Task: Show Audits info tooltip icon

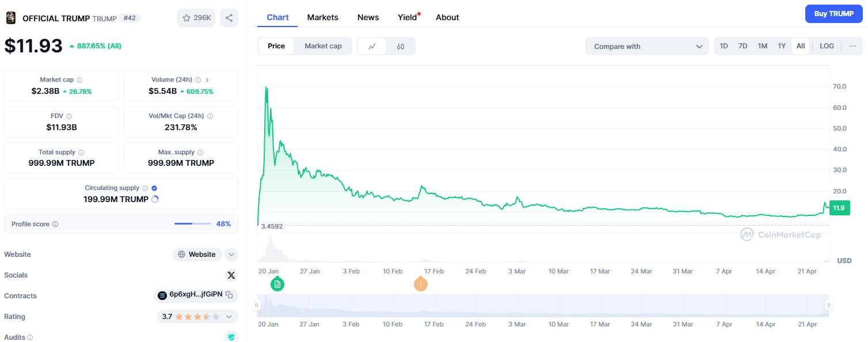Action: (30, 337)
